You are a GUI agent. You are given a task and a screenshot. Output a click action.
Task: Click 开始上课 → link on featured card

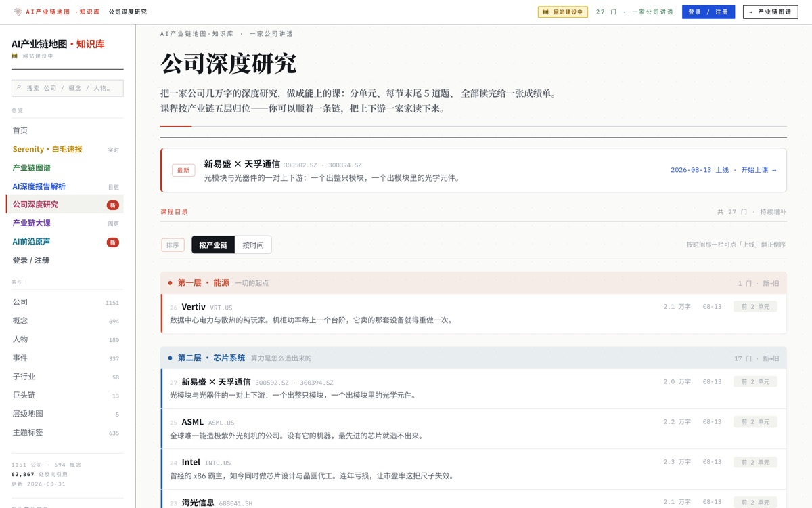(759, 170)
